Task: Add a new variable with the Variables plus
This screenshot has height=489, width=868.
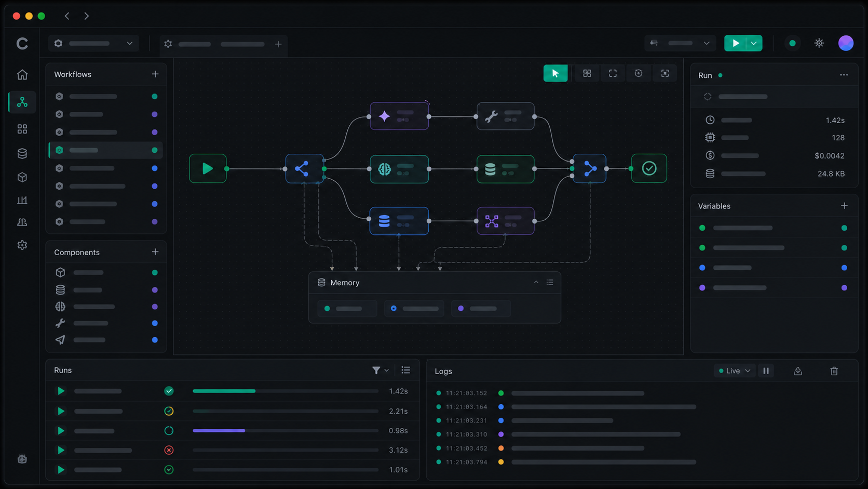Action: tap(845, 206)
